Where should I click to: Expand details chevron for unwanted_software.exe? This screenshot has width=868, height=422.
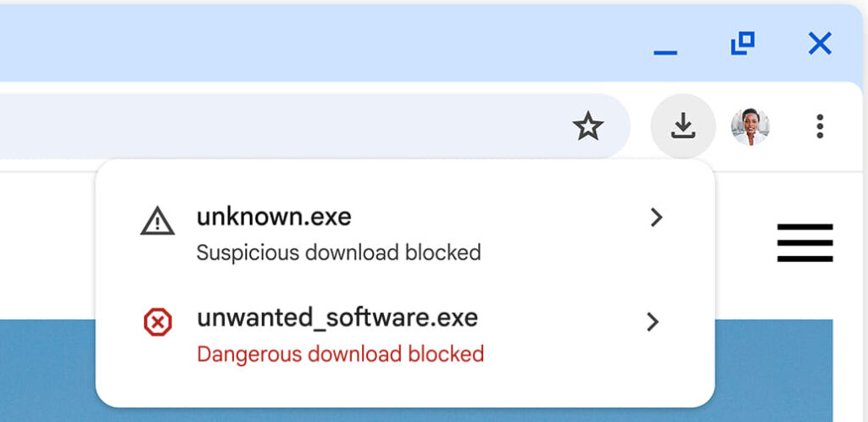654,321
